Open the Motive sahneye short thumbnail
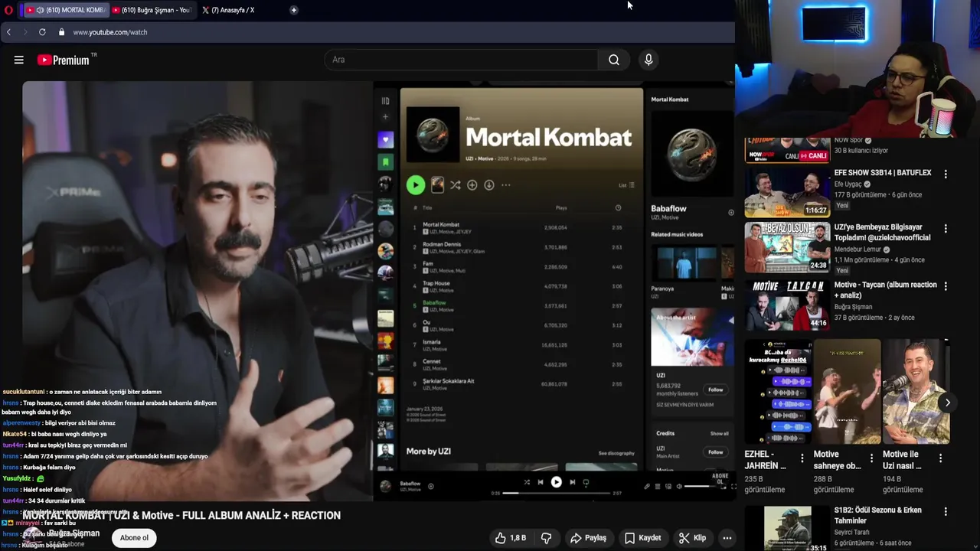Screen dimensions: 980x551 846,392
